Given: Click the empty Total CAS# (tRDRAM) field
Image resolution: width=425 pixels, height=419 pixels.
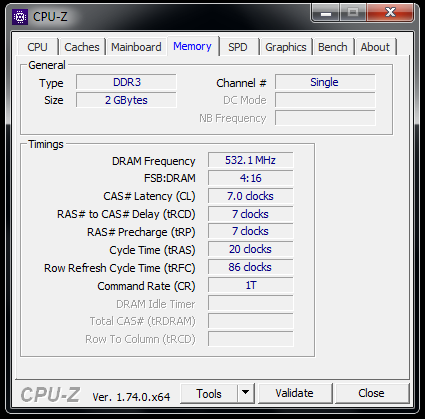Looking at the screenshot, I should pos(251,322).
